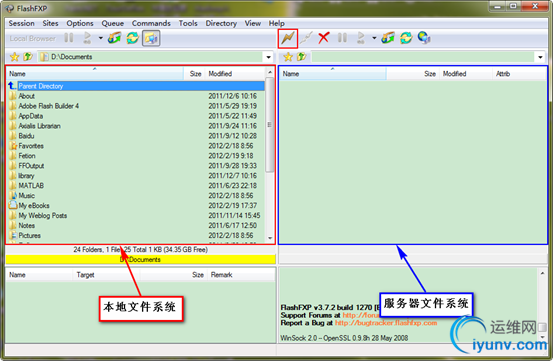
Task: Sort local list by Modified column
Action: pos(235,74)
